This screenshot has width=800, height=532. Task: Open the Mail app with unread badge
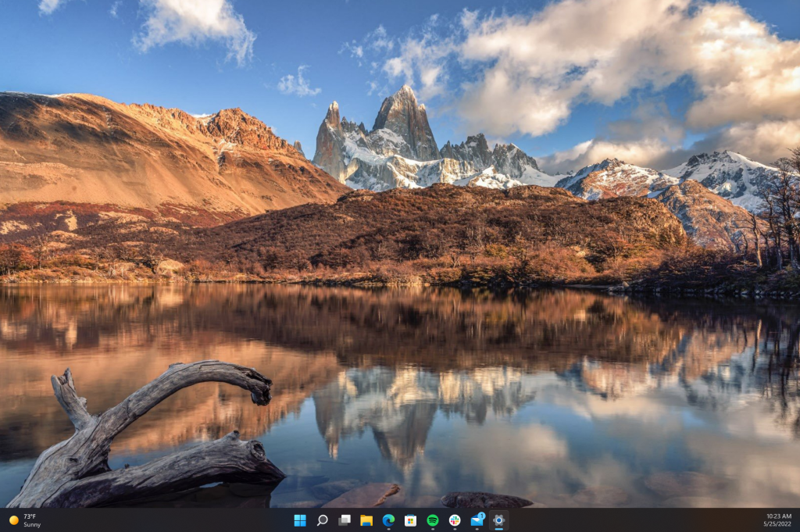pos(477,520)
